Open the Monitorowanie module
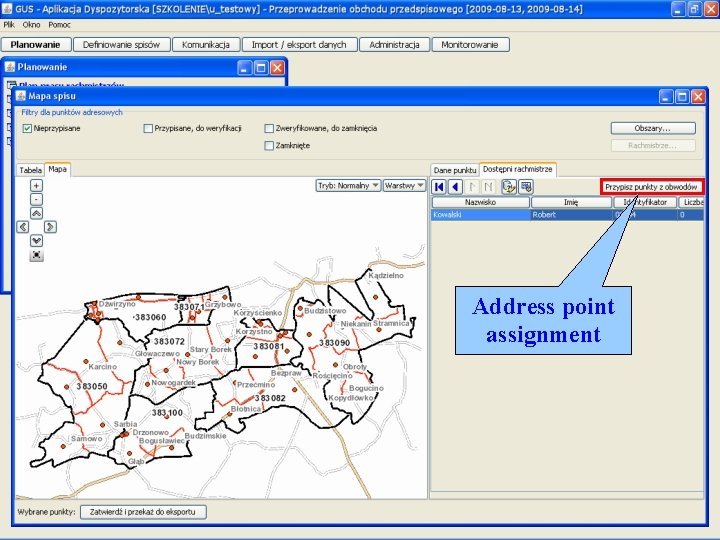720x540 pixels. click(470, 45)
